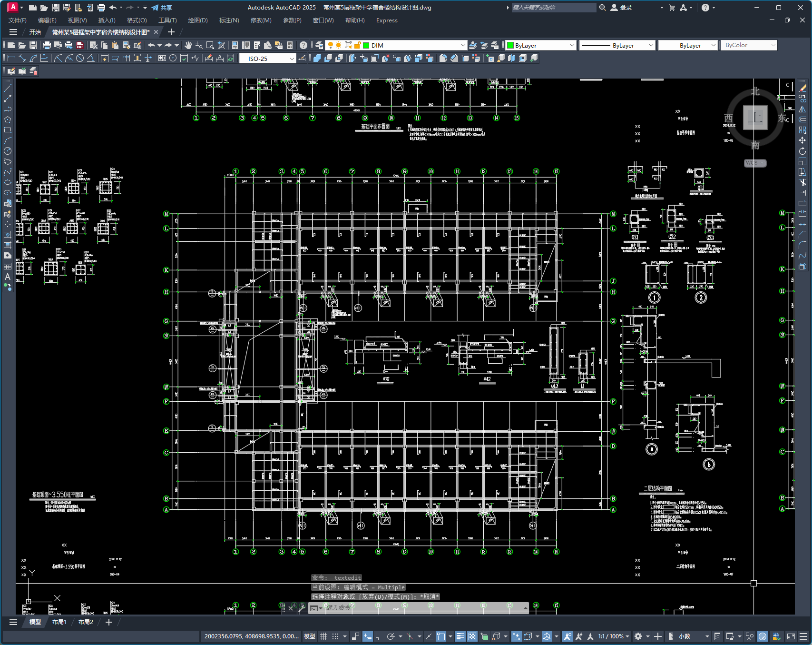812x645 pixels.
Task: Open the Help question mark icon
Action: click(303, 45)
